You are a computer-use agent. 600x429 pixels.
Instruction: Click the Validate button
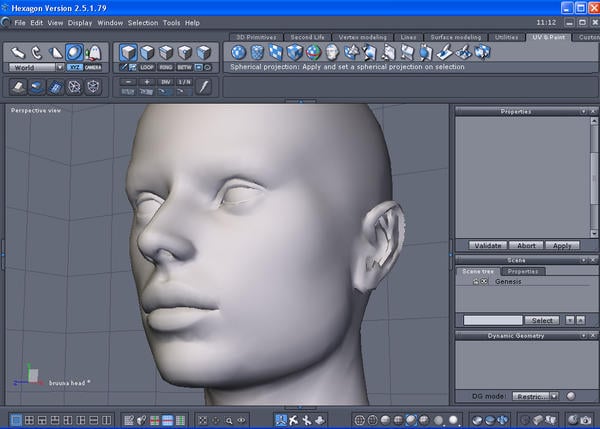coord(487,245)
